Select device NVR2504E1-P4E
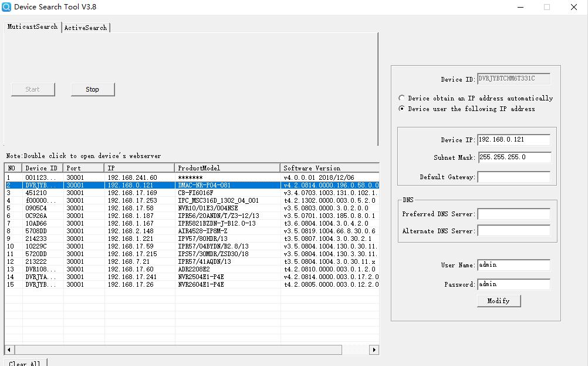588x366 pixels. click(x=192, y=277)
